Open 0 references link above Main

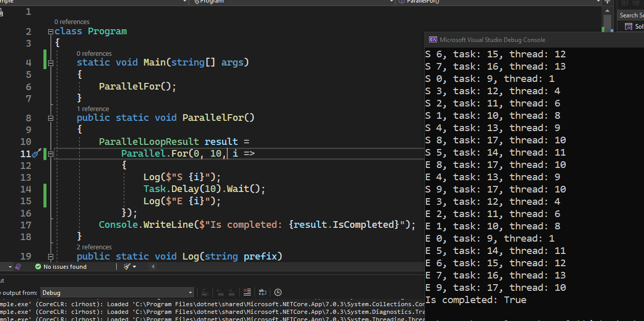(94, 54)
